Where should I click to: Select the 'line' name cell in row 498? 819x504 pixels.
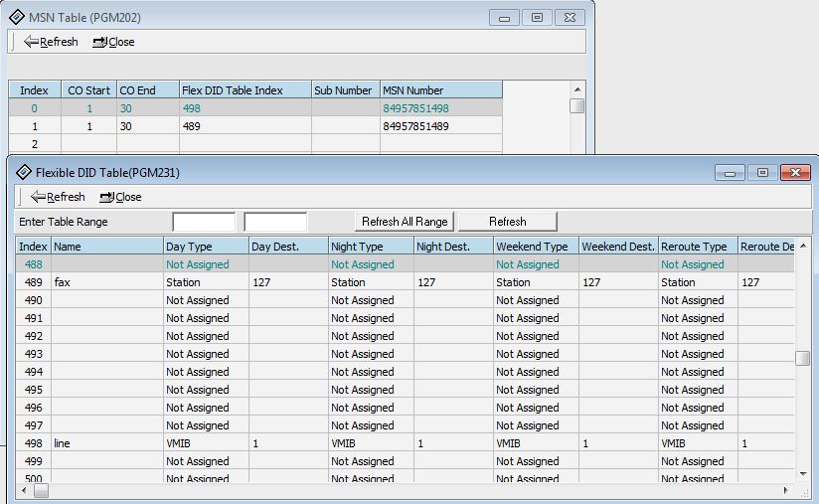coord(106,443)
